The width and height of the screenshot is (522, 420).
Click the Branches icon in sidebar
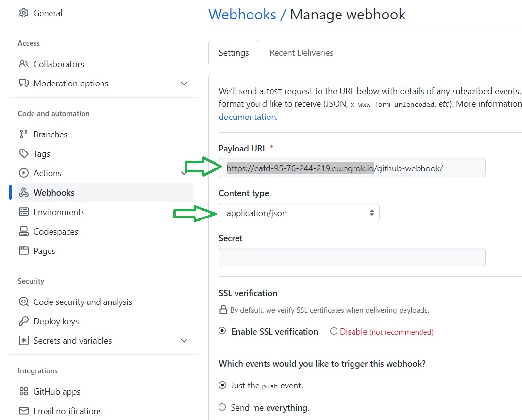click(x=23, y=134)
